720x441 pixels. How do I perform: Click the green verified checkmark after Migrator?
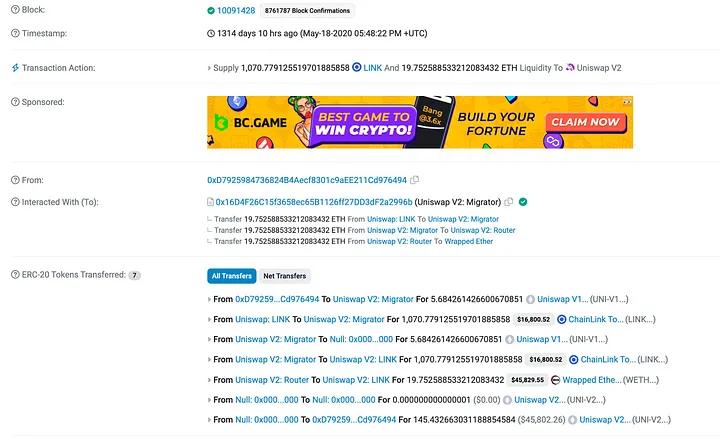(x=523, y=202)
